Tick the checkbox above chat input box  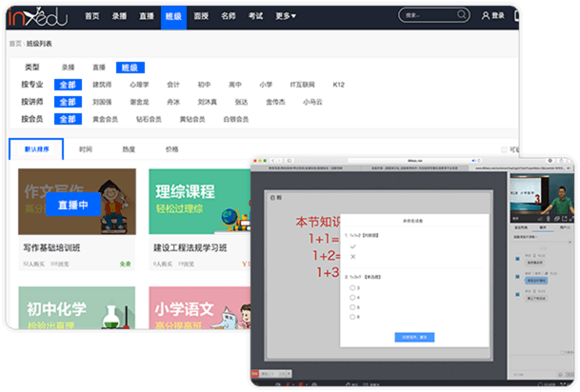(563, 352)
